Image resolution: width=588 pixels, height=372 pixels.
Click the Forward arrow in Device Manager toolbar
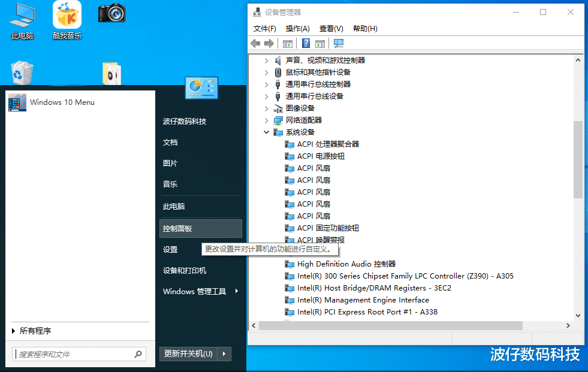pyautogui.click(x=269, y=44)
